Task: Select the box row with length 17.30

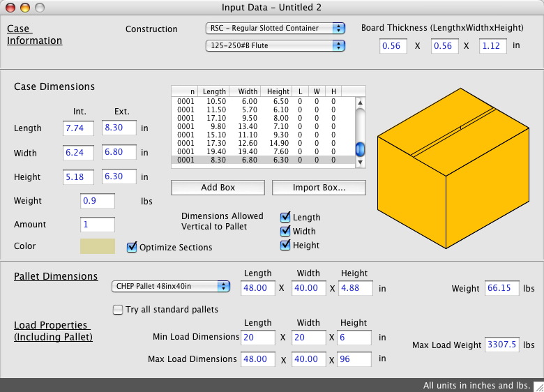Action: [264, 143]
